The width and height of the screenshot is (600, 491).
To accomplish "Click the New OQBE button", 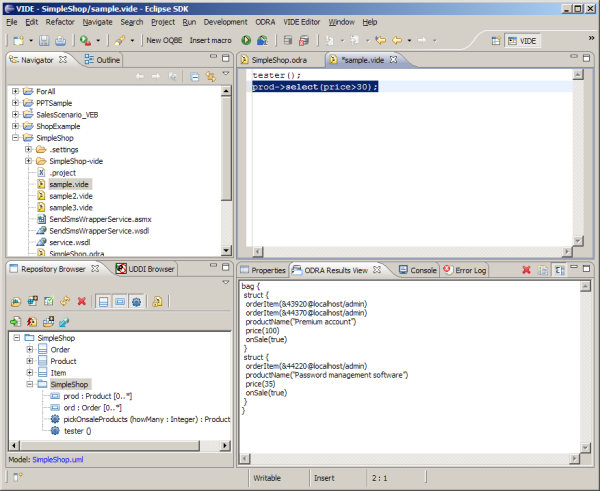I will [x=165, y=40].
